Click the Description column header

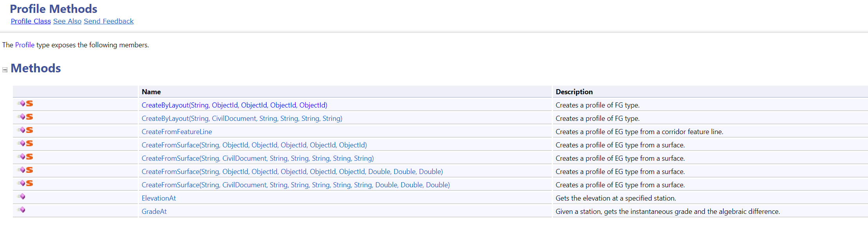point(574,92)
